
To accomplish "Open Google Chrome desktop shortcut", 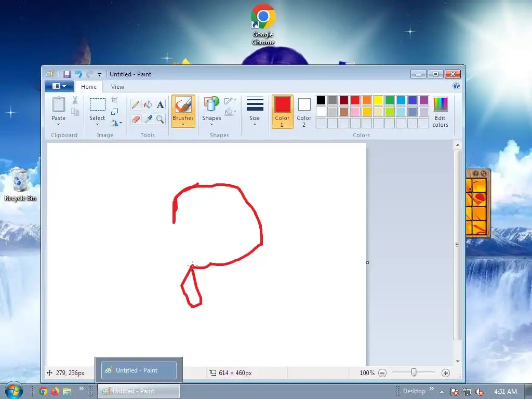I will 263,24.
